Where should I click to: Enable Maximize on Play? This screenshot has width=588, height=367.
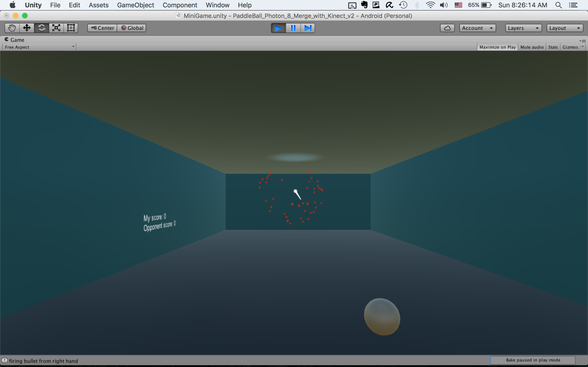[497, 47]
